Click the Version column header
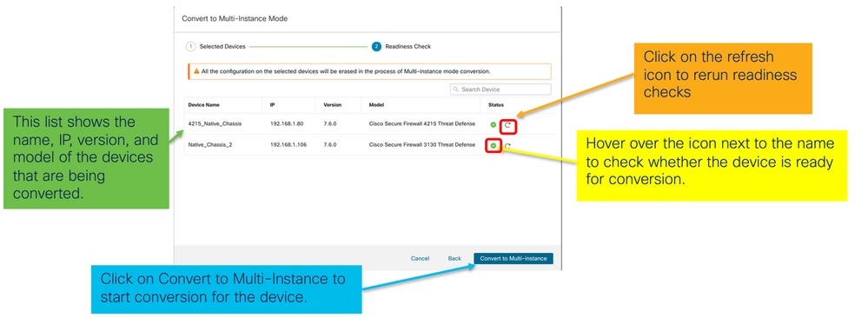Screen dimensions: 868x318 point(332,105)
